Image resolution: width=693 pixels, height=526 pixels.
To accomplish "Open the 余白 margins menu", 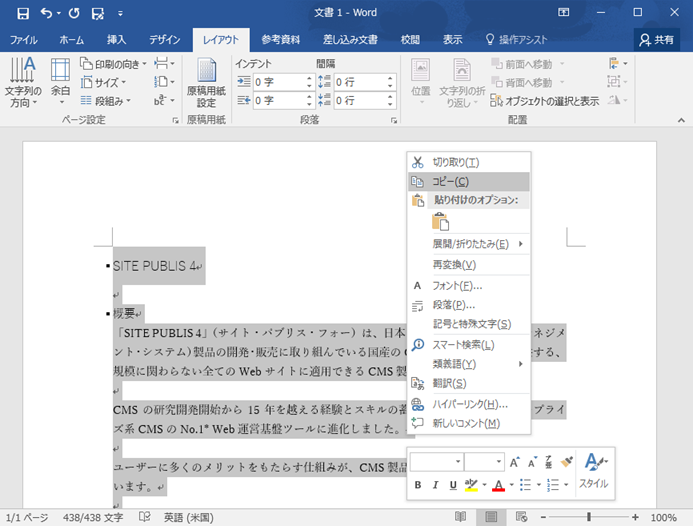I will click(x=61, y=83).
